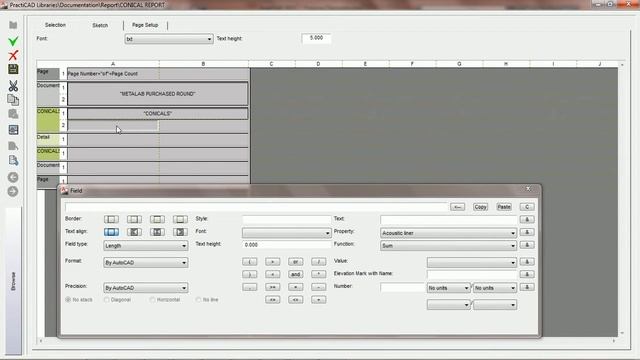The image size is (640, 360).
Task: Open the folder icon at sidebar top
Action: (13, 25)
